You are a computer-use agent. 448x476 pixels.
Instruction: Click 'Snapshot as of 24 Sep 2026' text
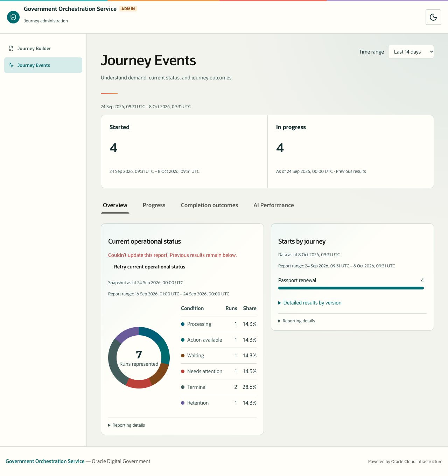click(146, 283)
